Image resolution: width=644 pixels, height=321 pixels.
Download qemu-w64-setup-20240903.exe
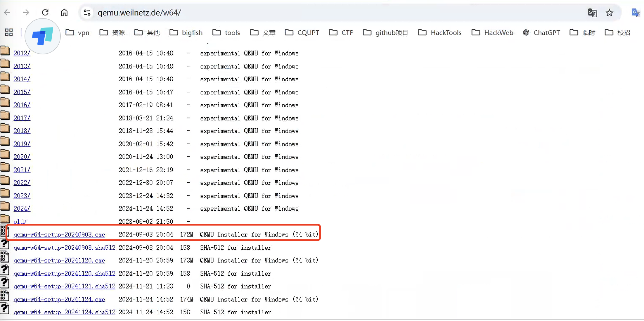pyautogui.click(x=59, y=234)
